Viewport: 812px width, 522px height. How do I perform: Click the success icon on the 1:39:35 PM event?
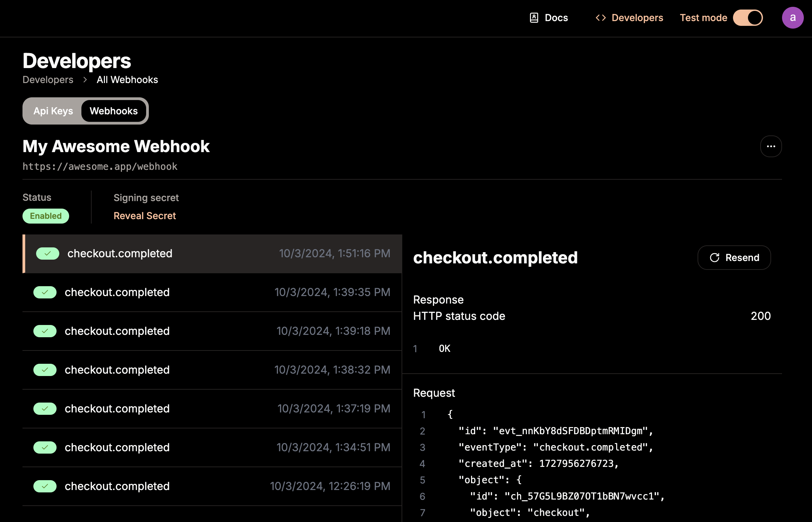click(x=45, y=292)
